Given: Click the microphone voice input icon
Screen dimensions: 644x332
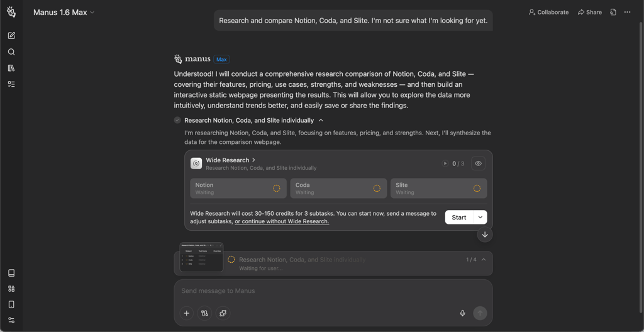Looking at the screenshot, I should tap(462, 313).
